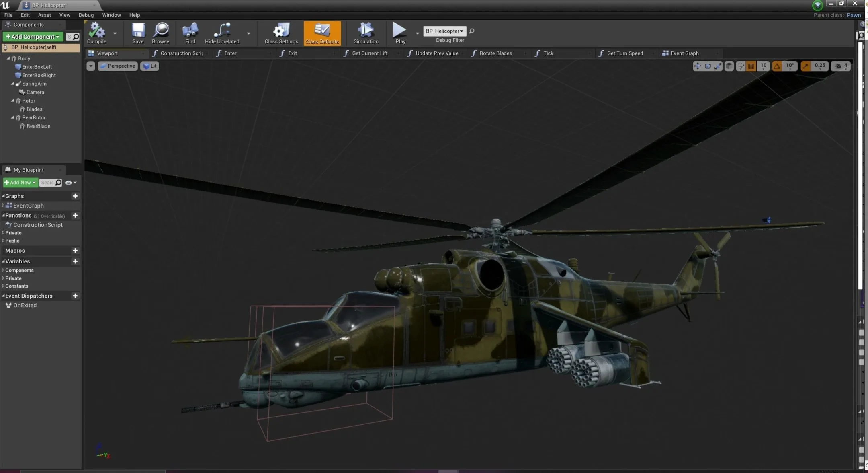
Task: Click the Hide Unrelated button
Action: [222, 33]
